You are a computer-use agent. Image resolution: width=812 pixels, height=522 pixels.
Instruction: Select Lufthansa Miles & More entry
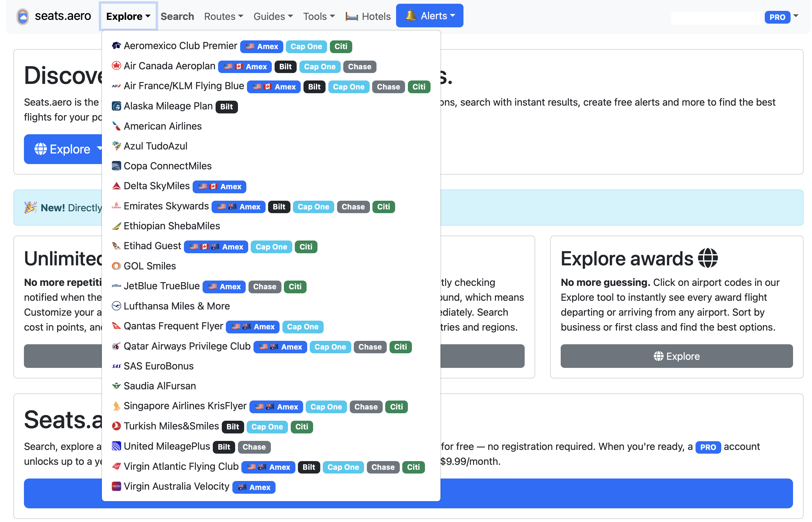click(176, 306)
